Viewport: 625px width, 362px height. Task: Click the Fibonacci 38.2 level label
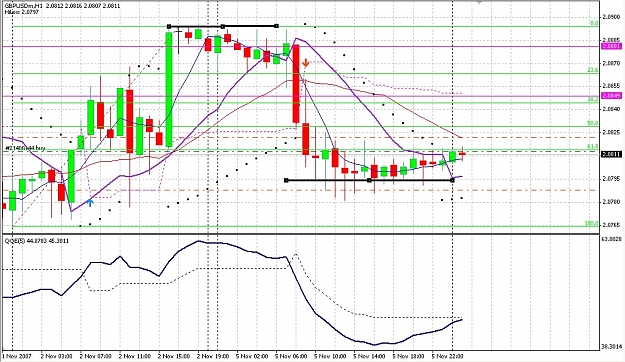tap(593, 100)
